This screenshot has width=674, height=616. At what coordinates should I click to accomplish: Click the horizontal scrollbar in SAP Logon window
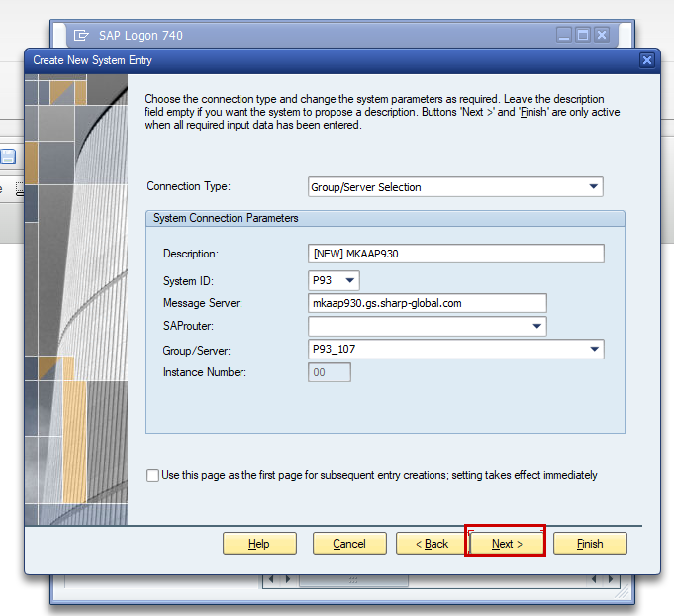click(x=353, y=580)
